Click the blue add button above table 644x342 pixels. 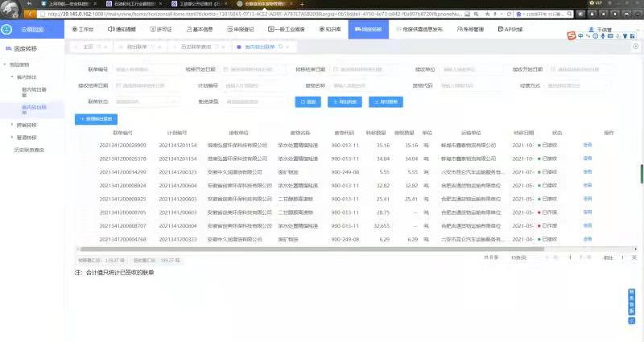[95, 118]
